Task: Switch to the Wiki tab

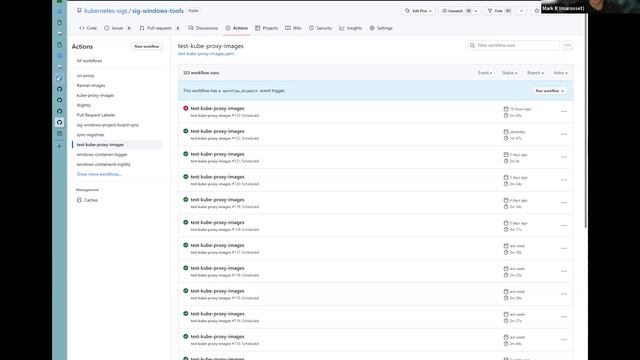Action: (293, 28)
